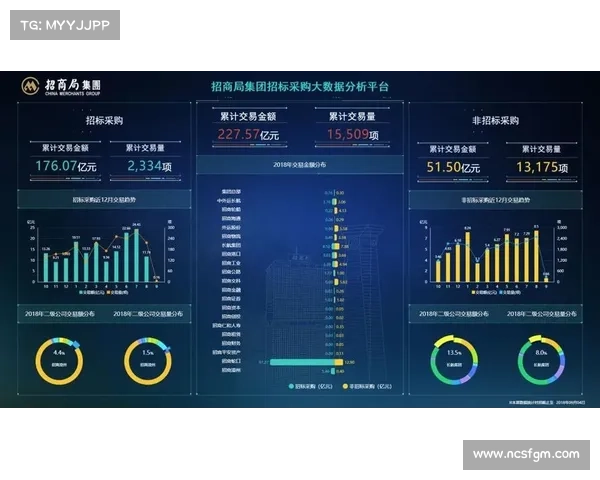Select the 招商平安资产 row label
This screenshot has width=600, height=480.
tap(227, 353)
